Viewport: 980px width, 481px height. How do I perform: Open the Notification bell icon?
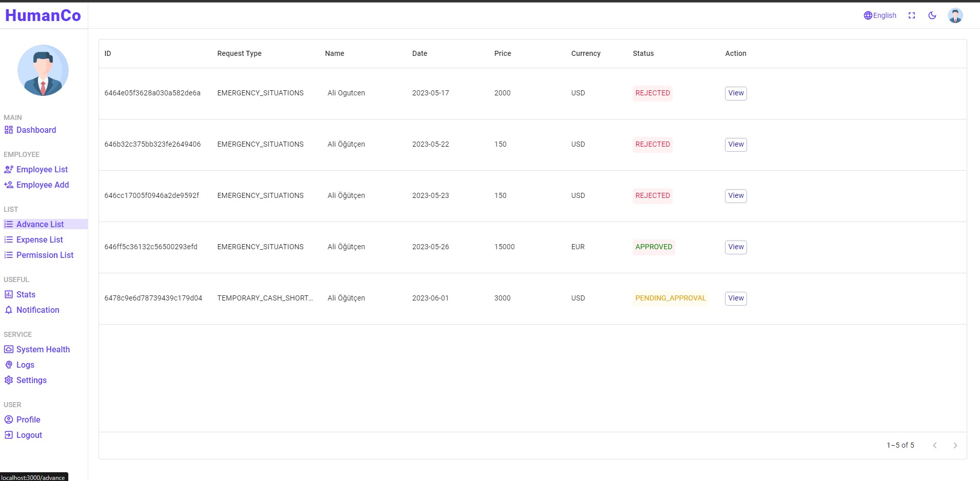[8, 310]
